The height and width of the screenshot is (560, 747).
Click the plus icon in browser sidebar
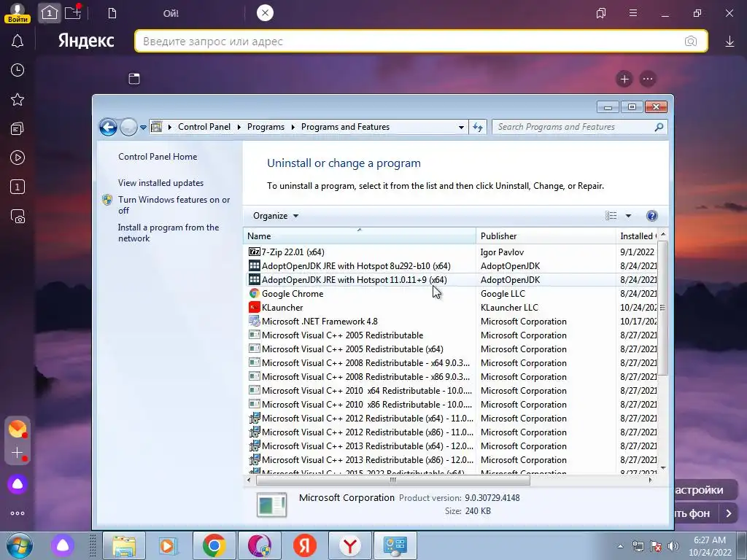18,453
